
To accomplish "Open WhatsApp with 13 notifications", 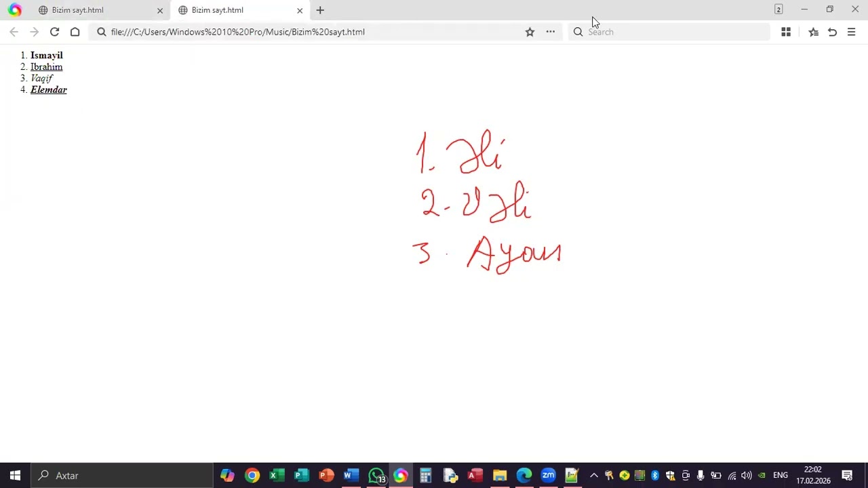I will (x=376, y=476).
